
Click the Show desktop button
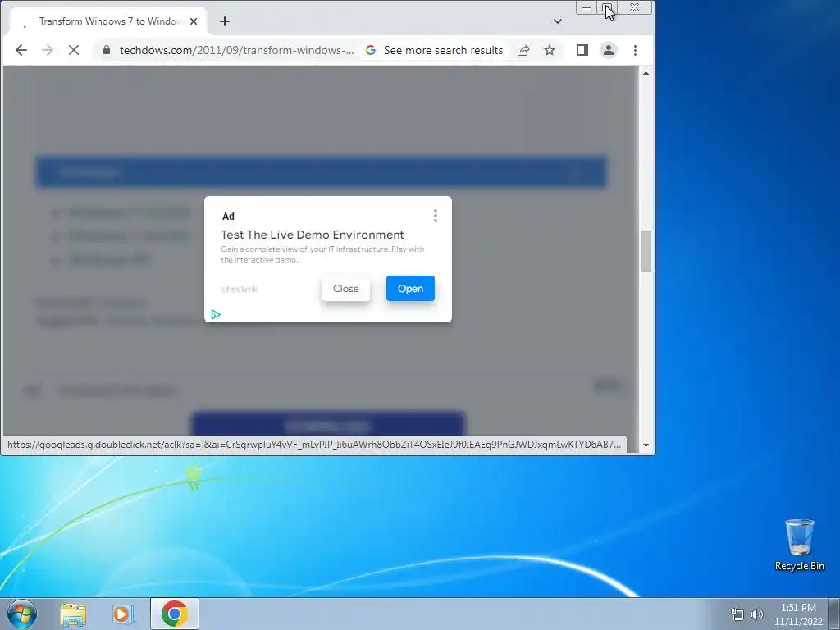click(834, 614)
